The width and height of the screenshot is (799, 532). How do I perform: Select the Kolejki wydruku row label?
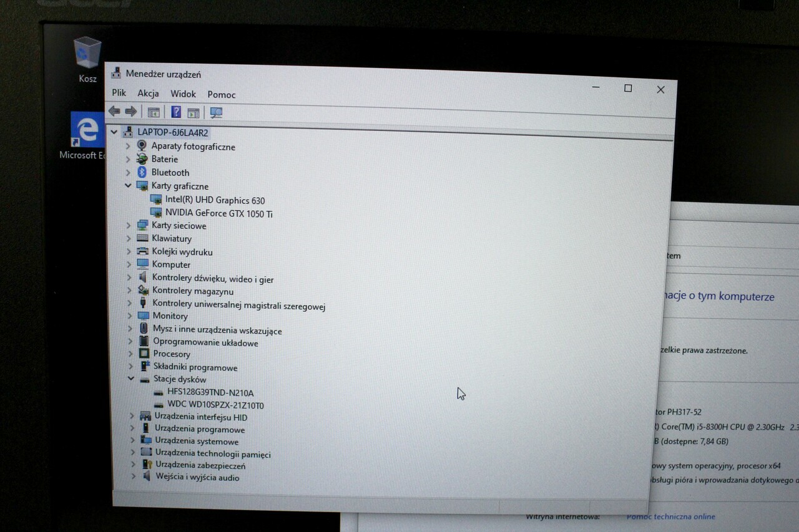click(182, 252)
